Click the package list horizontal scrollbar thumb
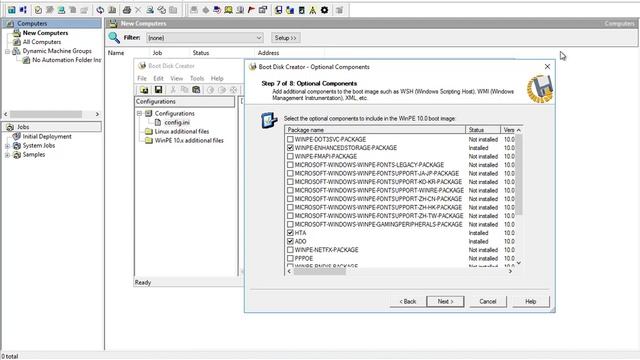This screenshot has height=360, width=640. click(x=320, y=271)
